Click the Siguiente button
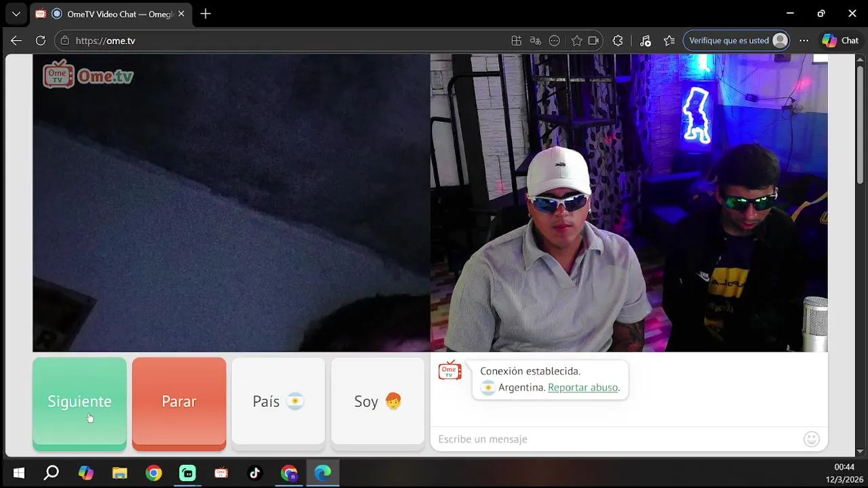The height and width of the screenshot is (488, 868). 79,403
